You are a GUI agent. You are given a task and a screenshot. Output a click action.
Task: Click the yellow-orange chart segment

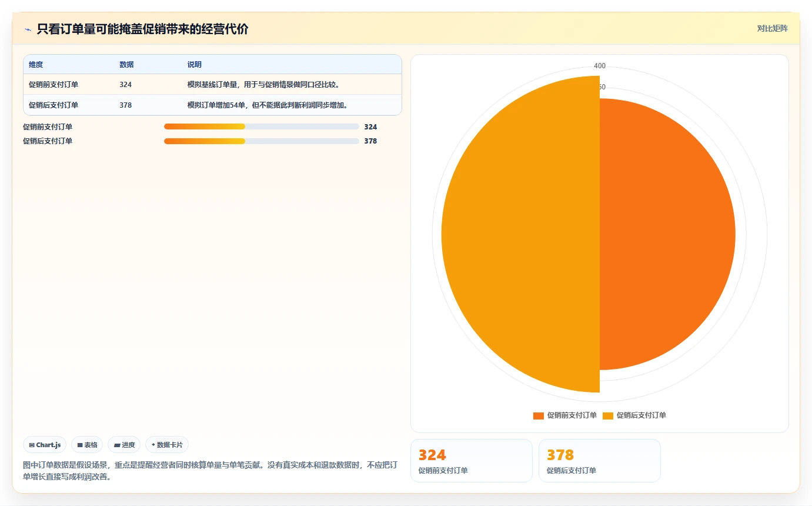coord(520,234)
